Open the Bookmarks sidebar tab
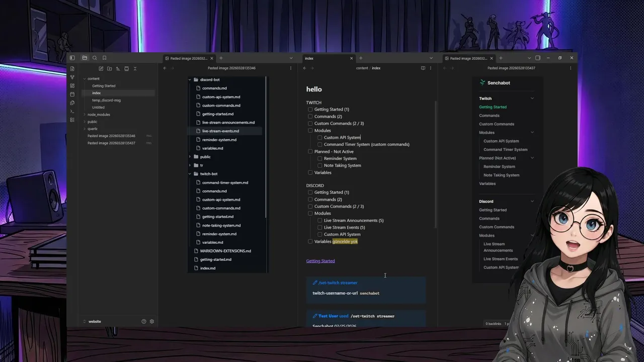Image resolution: width=644 pixels, height=362 pixels. tap(104, 58)
